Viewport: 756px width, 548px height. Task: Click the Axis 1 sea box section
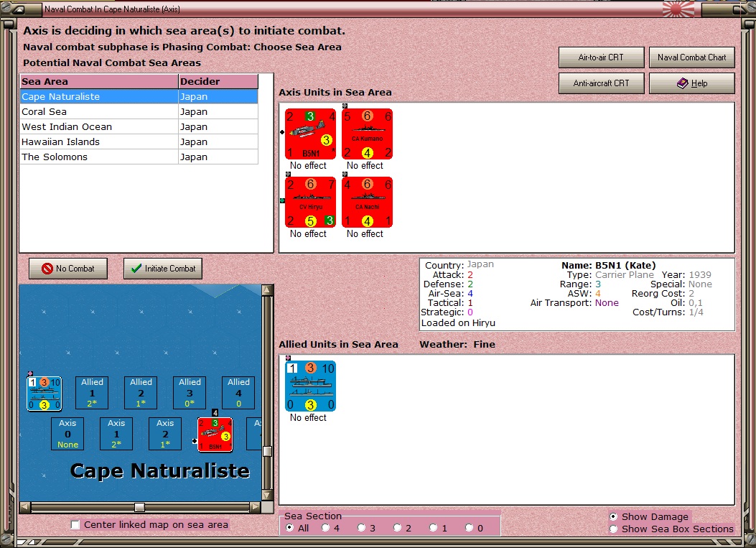116,434
